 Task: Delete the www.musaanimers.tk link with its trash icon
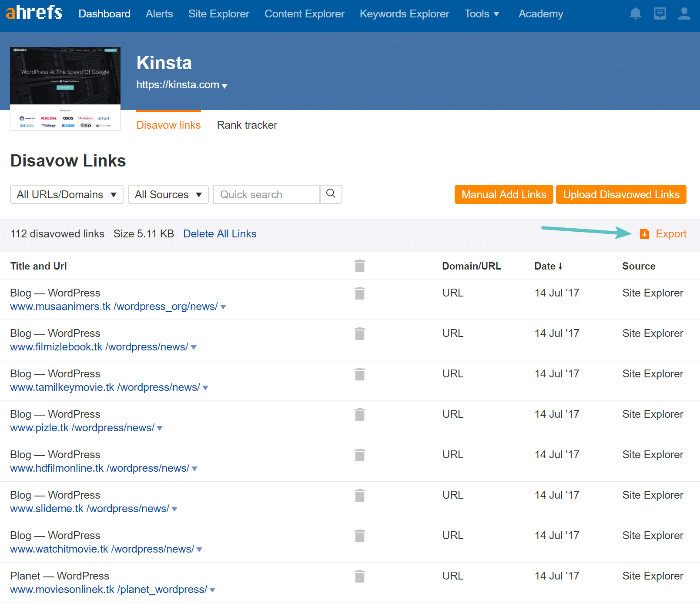click(359, 293)
